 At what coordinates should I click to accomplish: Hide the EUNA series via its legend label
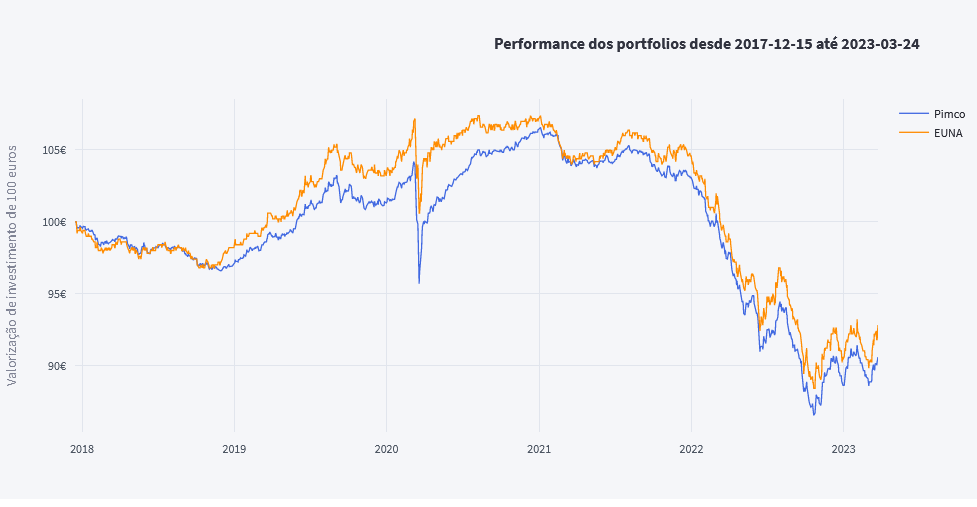(x=948, y=132)
